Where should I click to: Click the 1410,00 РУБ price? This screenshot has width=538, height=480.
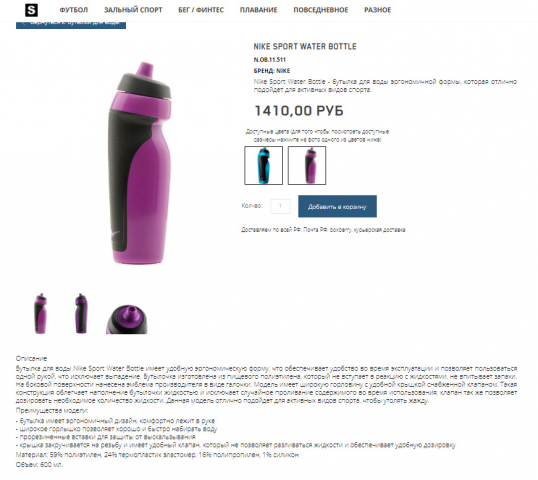click(x=299, y=111)
